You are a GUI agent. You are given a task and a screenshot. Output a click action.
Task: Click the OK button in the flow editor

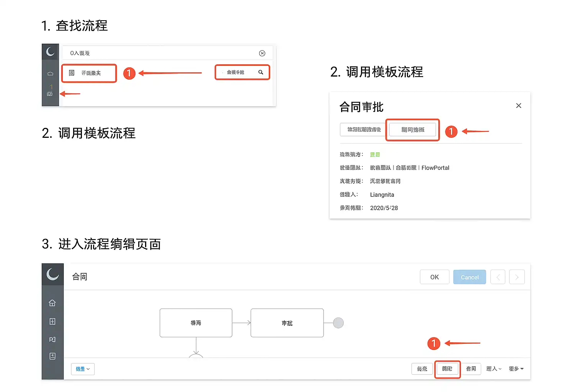tap(434, 277)
